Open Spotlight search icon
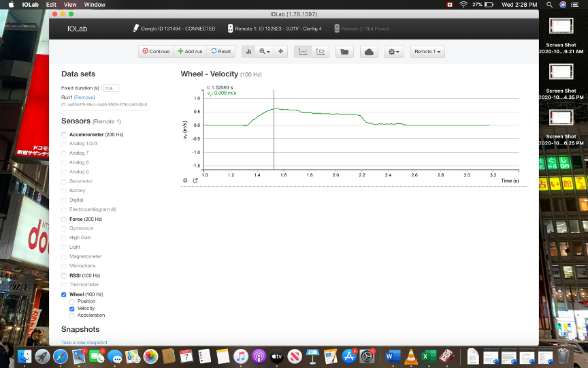This screenshot has height=368, width=588. (549, 5)
